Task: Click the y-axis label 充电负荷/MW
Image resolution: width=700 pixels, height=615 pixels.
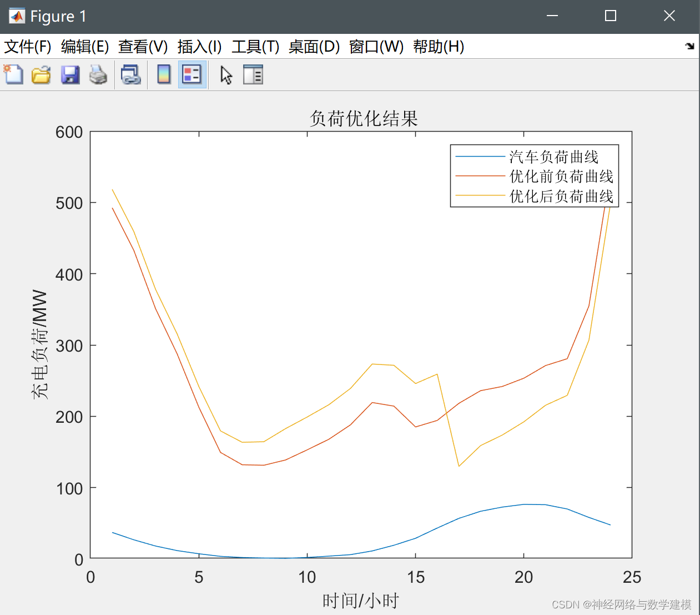Action: 40,344
